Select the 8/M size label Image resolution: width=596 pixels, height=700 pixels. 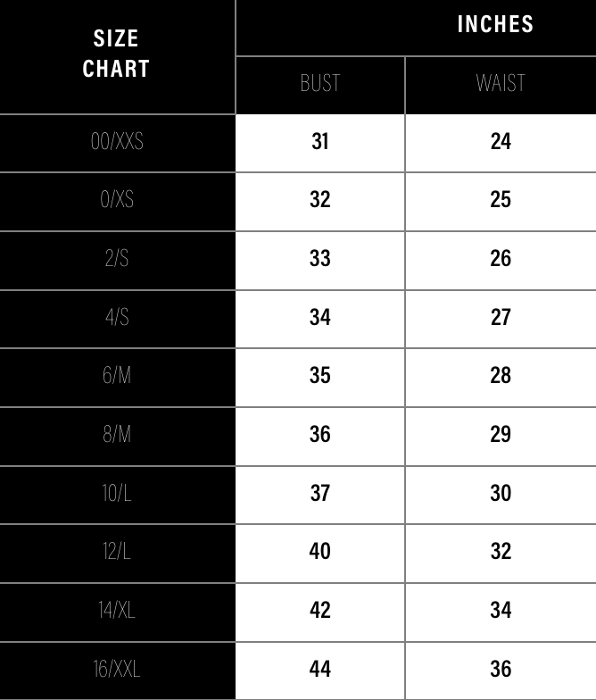tap(117, 434)
